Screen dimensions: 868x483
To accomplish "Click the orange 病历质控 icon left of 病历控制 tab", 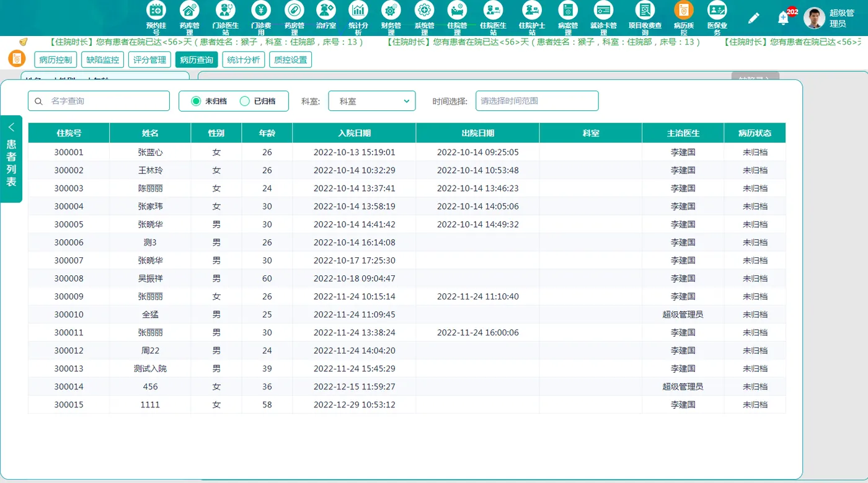I will 17,59.
